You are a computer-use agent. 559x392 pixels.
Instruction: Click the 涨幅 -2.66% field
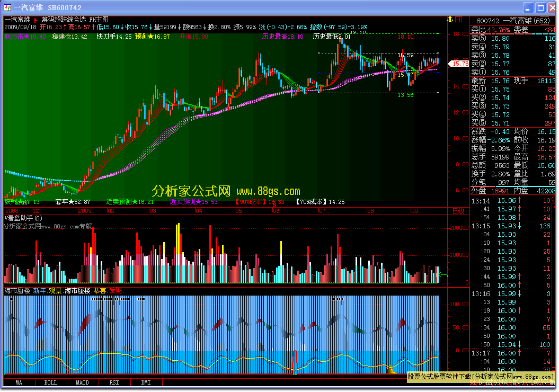click(x=491, y=140)
